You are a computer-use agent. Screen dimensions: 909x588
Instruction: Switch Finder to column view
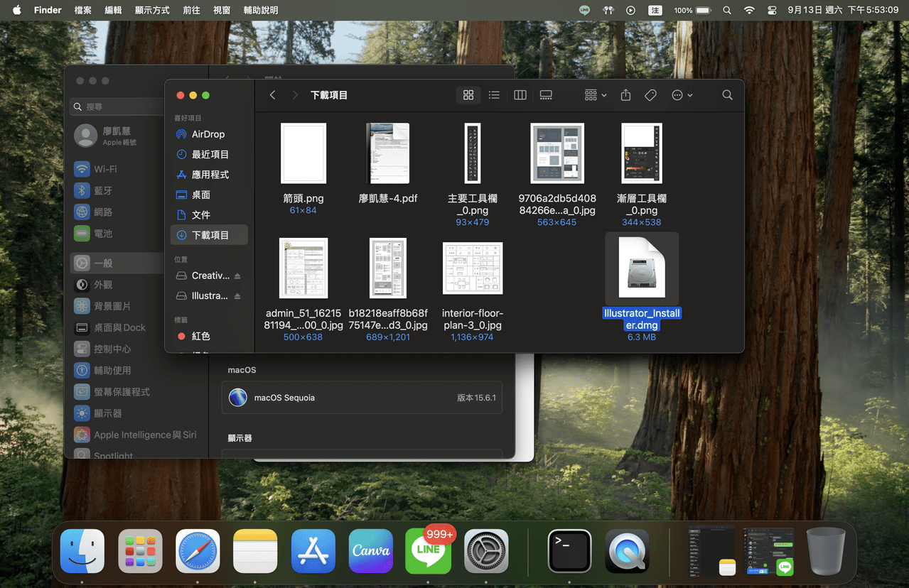tap(520, 95)
